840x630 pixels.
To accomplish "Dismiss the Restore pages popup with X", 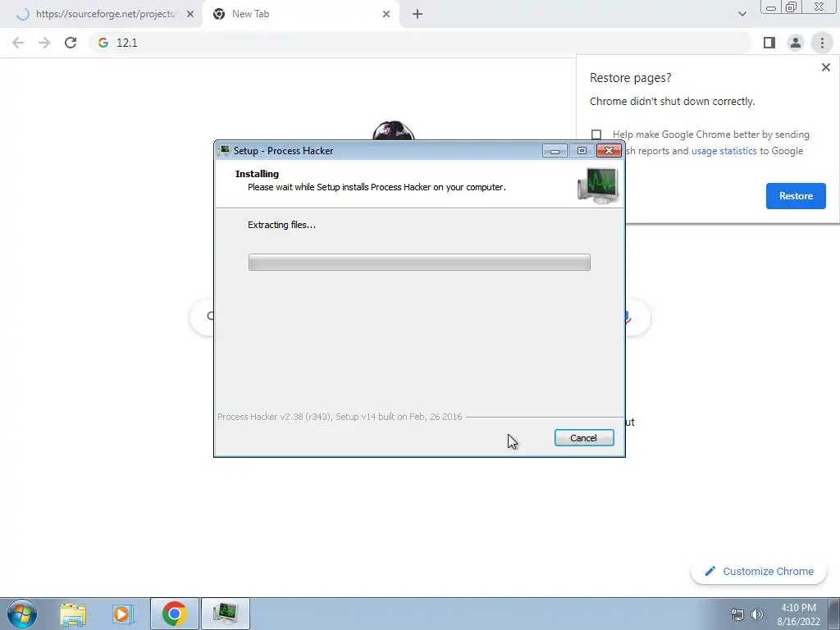I will (x=825, y=67).
